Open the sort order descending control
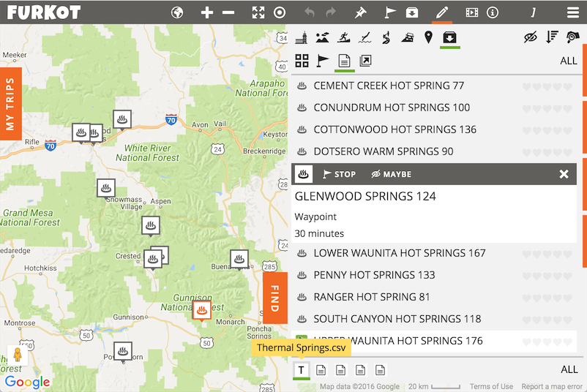 552,37
